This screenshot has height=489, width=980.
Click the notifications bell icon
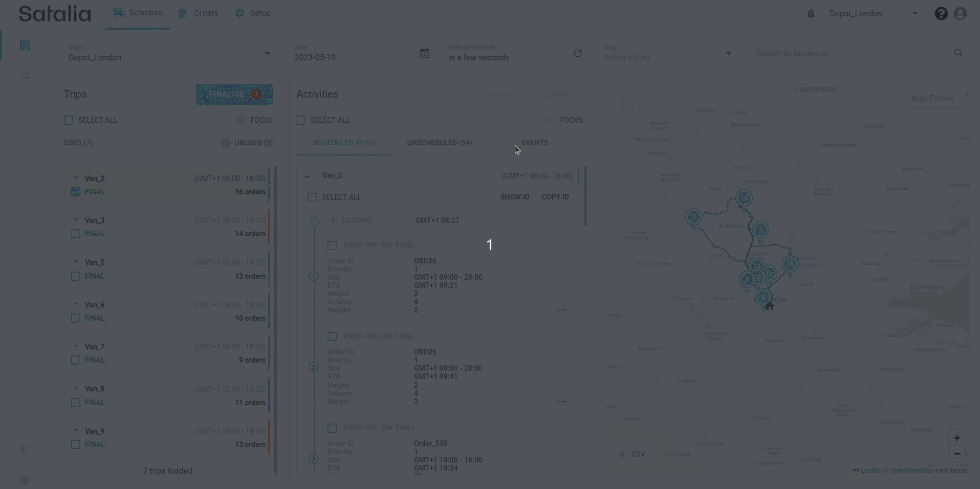click(811, 14)
